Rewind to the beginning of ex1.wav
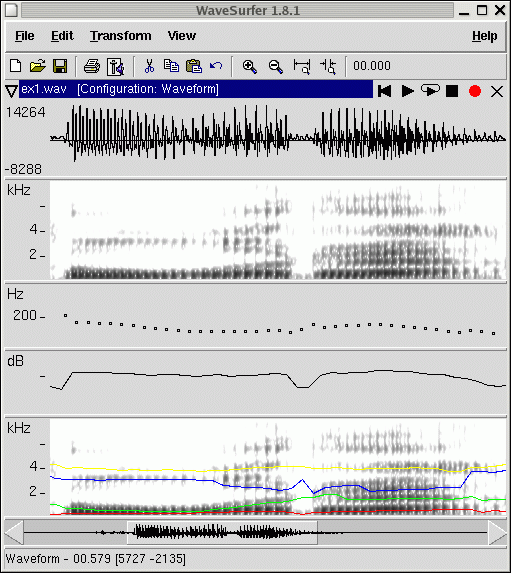 (384, 91)
